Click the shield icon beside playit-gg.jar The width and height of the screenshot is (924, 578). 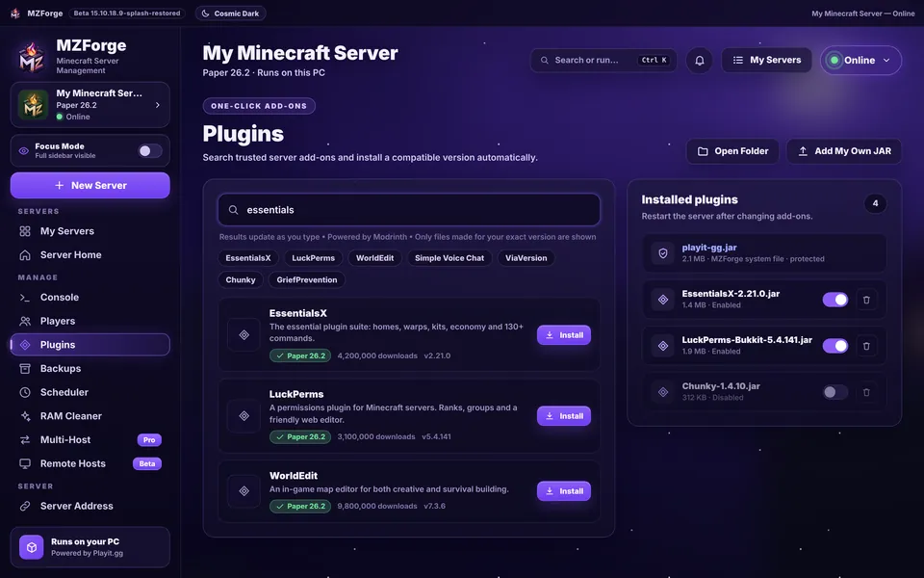click(x=663, y=253)
